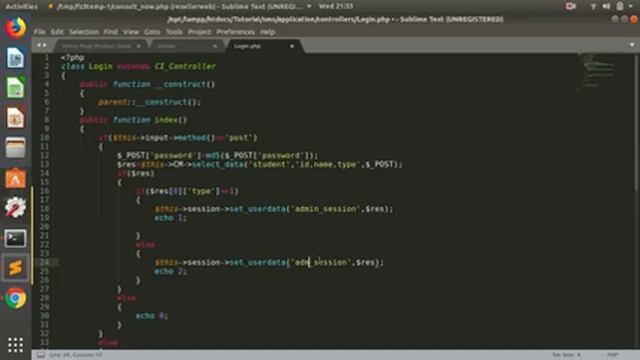
Task: Open the Selection menu
Action: 84,31
